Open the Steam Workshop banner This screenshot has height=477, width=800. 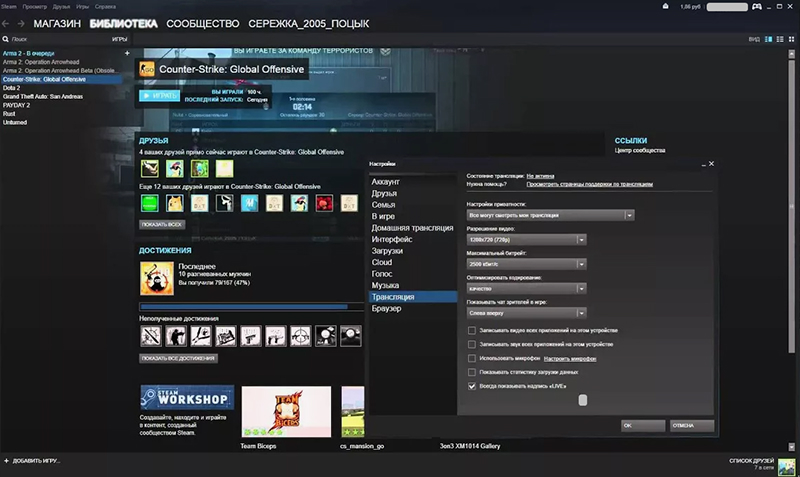(187, 397)
